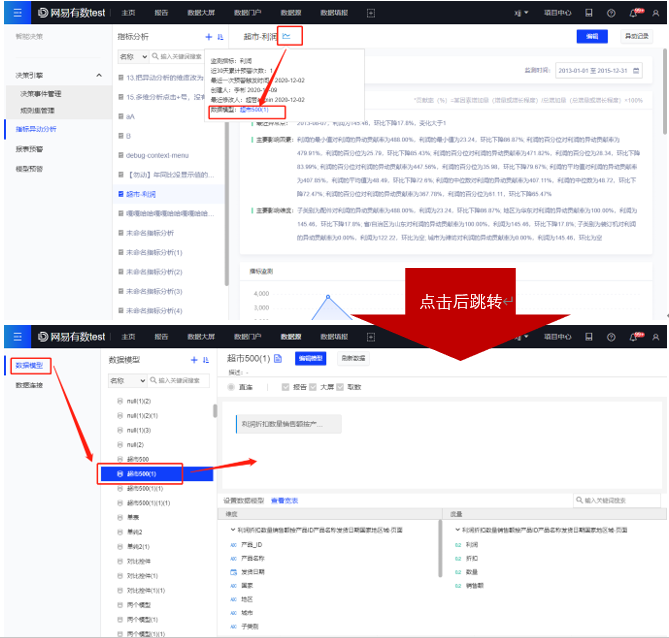Click the 查看血表 link
This screenshot has height=638, width=669.
click(285, 499)
